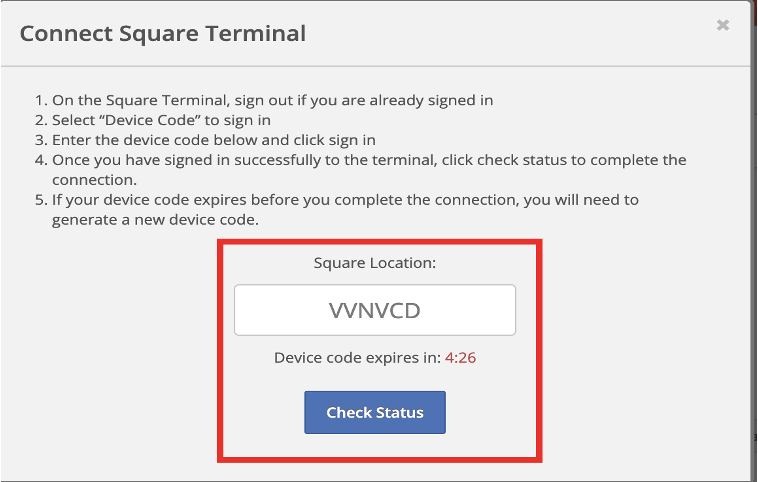Close the Connect Square Terminal dialog
Screen dimensions: 758x482
point(722,25)
